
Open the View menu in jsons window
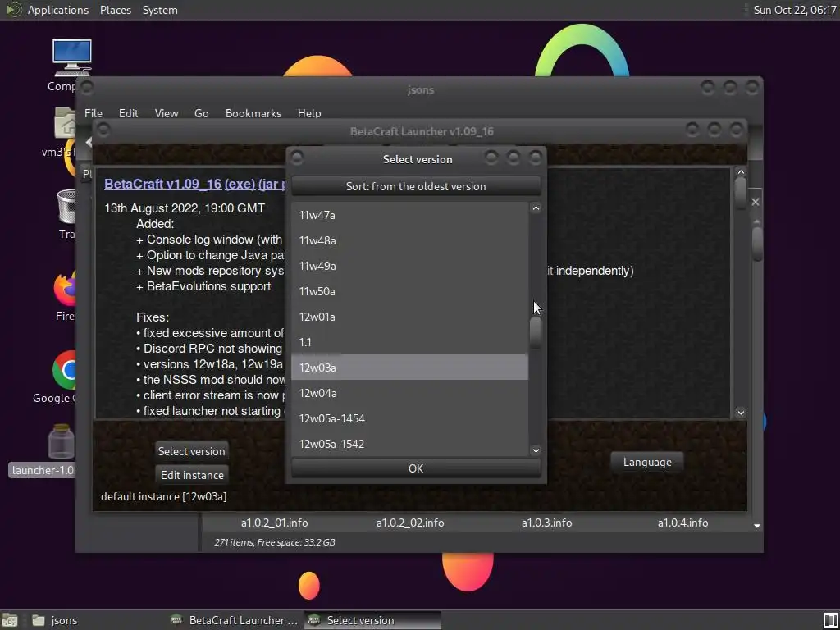coord(167,113)
